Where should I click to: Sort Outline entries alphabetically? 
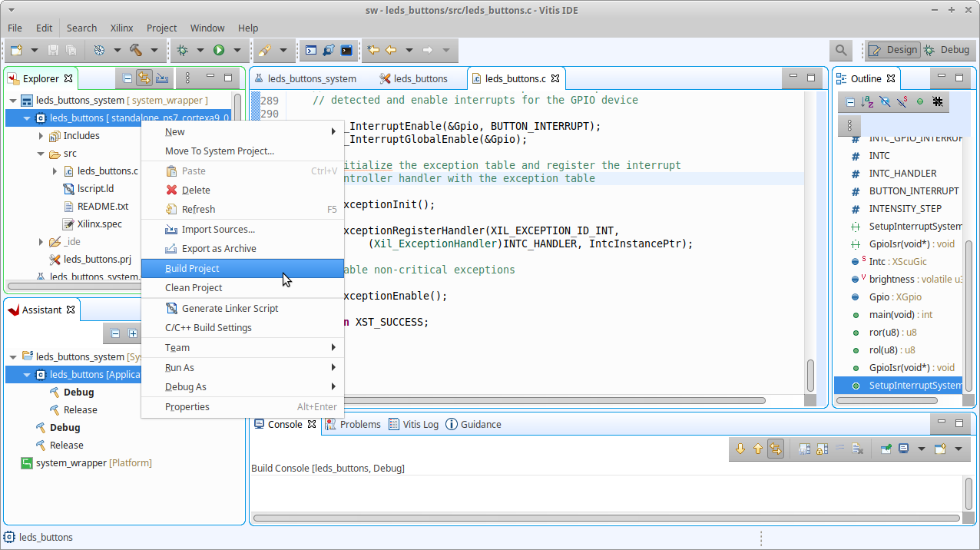pyautogui.click(x=867, y=101)
